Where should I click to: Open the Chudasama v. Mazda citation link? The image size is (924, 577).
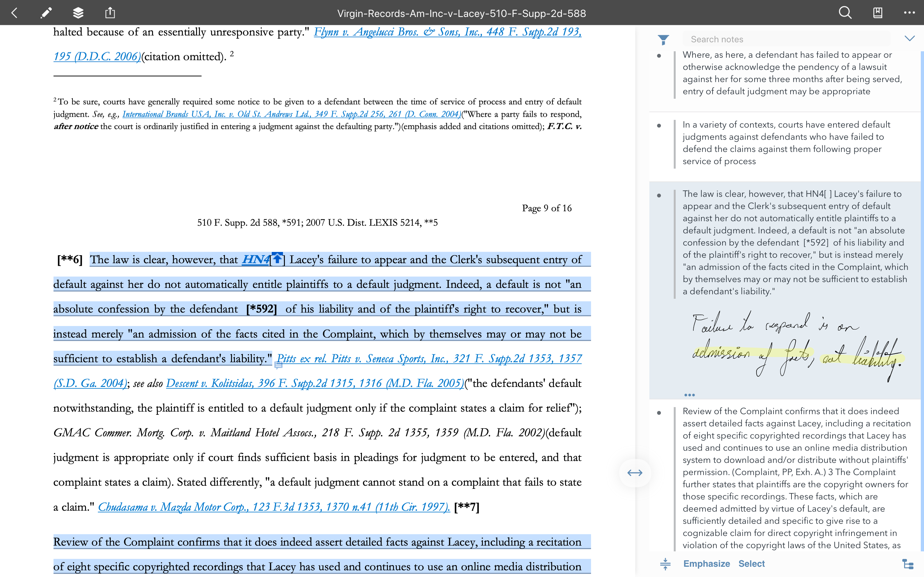click(x=273, y=507)
